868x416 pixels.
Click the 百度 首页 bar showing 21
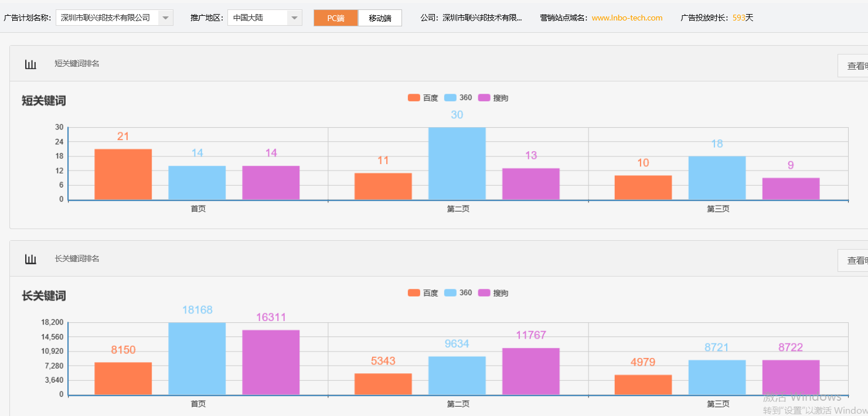[x=123, y=175]
